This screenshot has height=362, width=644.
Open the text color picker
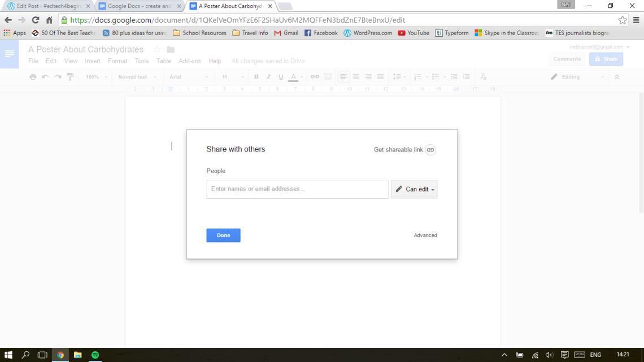click(293, 76)
